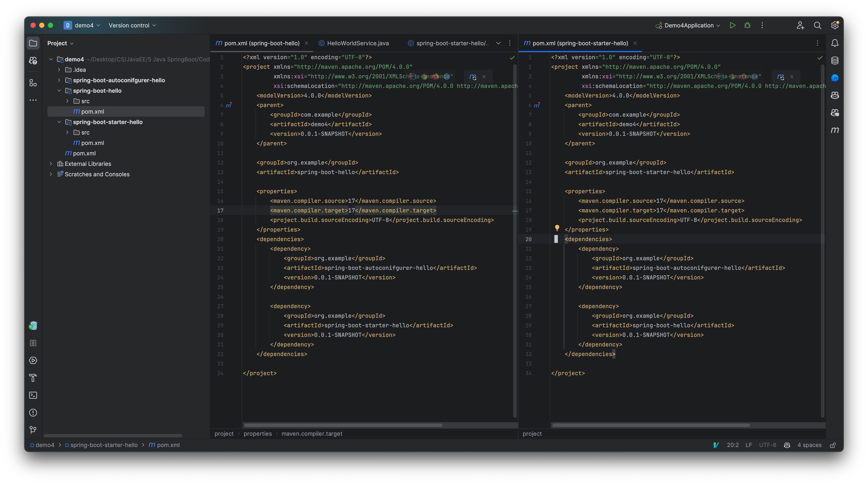
Task: Open the AI chat assistant icon
Action: tap(835, 78)
